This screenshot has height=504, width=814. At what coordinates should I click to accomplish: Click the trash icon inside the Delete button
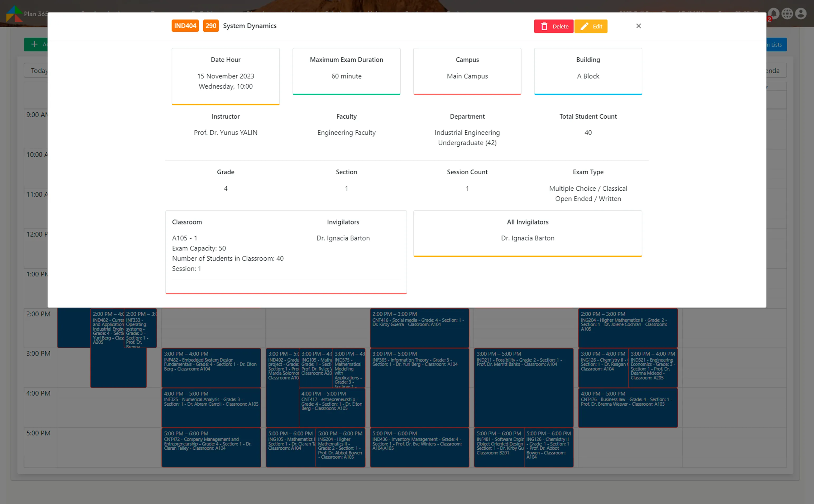[x=544, y=26]
